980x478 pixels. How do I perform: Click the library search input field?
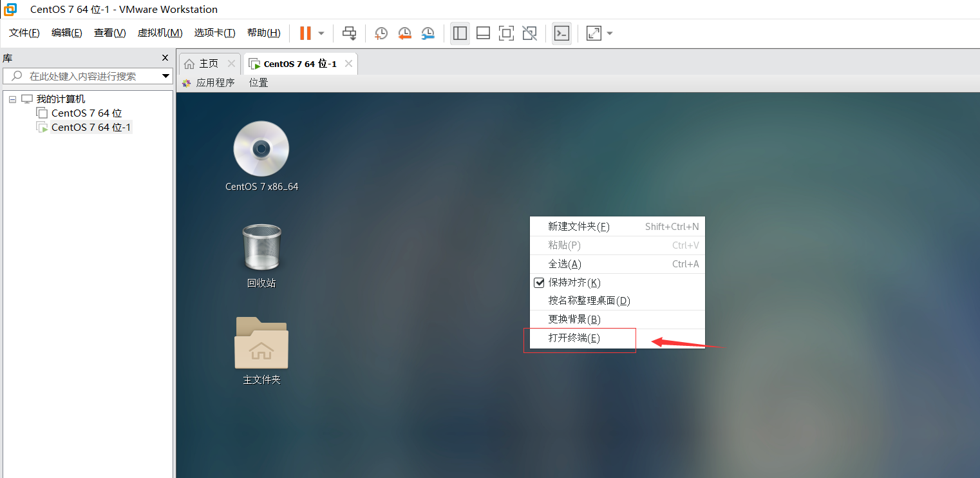tap(82, 76)
